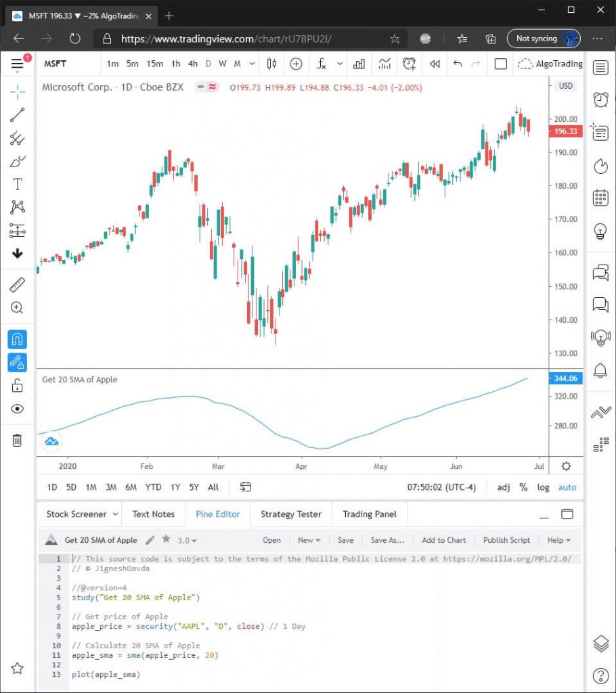Set chart range to YTD

(x=153, y=487)
